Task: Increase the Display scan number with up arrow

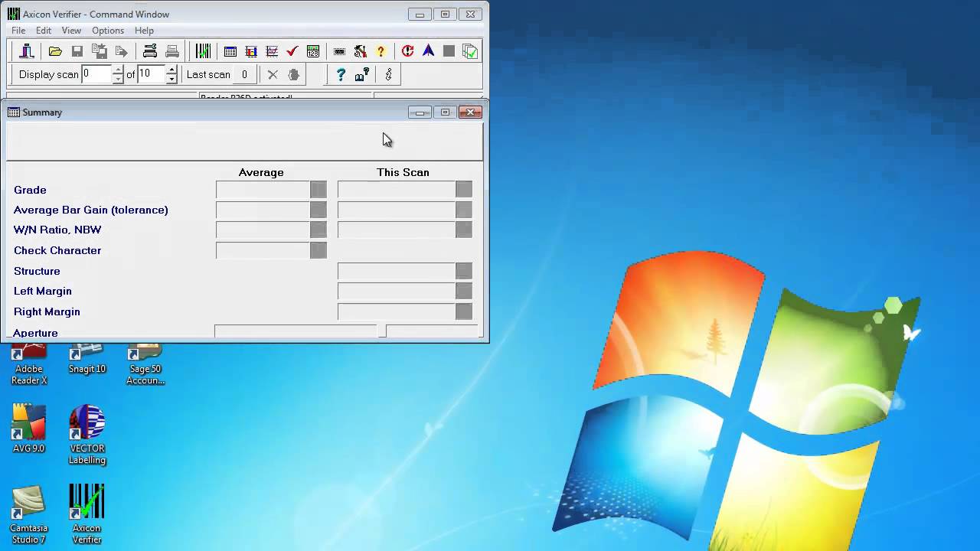Action: tap(118, 70)
